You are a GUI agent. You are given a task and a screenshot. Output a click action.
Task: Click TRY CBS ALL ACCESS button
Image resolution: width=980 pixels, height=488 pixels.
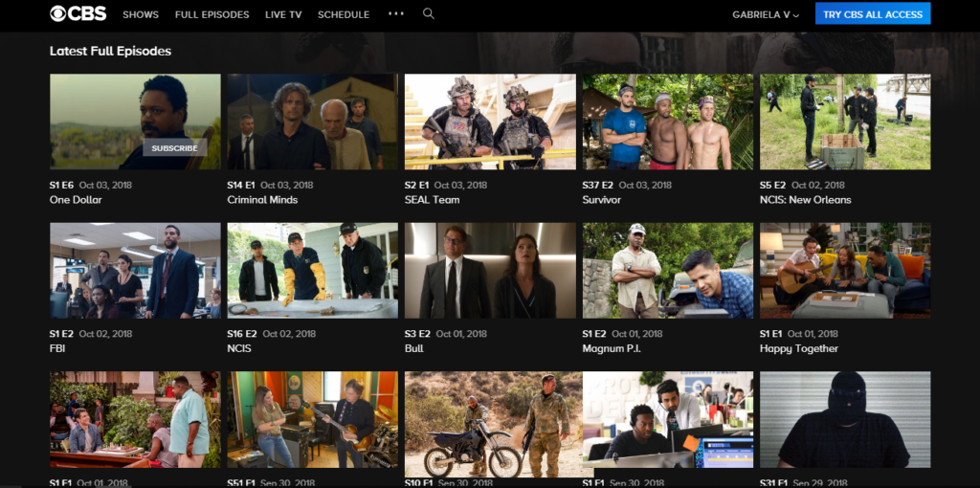pyautogui.click(x=873, y=13)
